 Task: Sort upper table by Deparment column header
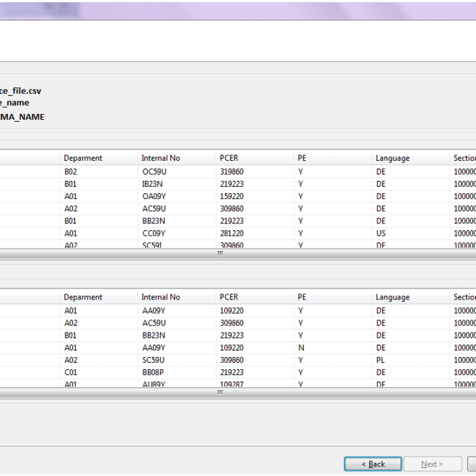(x=99, y=158)
